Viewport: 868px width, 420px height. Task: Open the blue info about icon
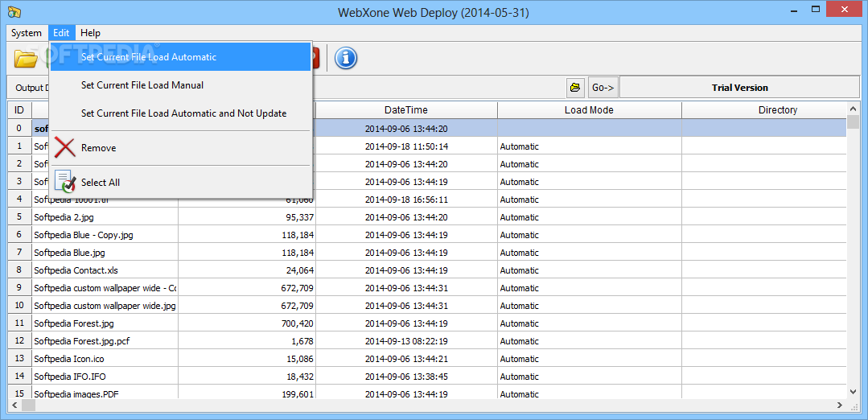(345, 58)
